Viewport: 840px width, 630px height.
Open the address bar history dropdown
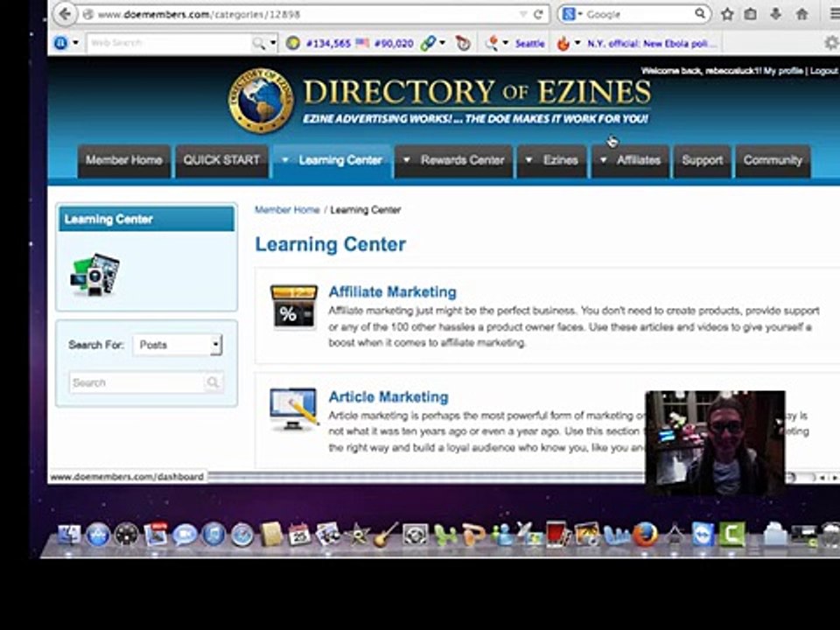tap(523, 15)
